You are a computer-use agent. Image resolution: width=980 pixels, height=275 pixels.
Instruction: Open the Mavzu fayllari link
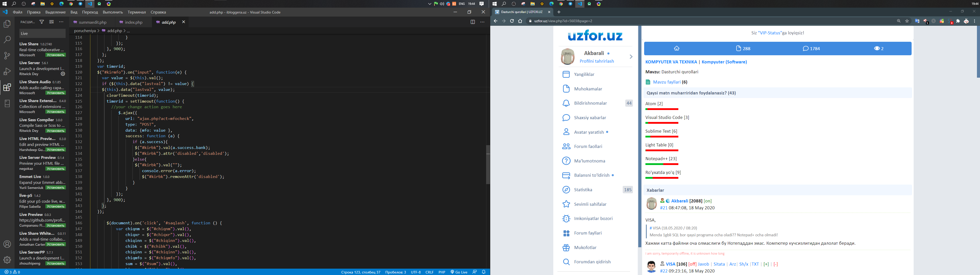(667, 82)
